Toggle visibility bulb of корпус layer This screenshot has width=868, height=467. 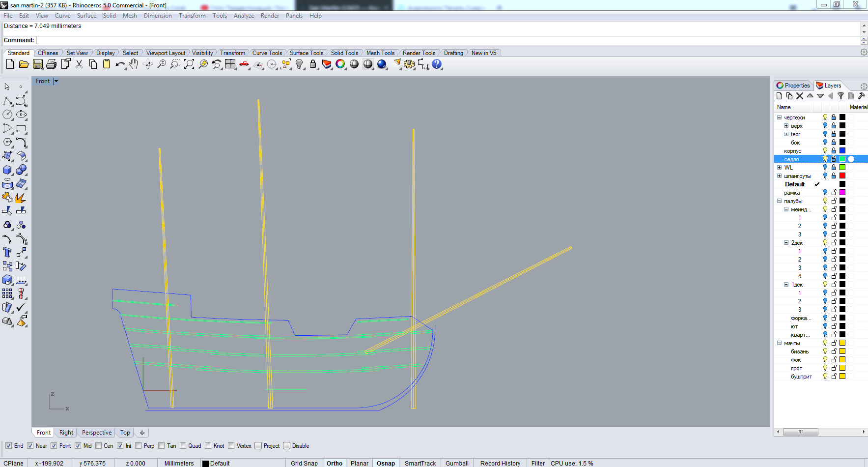pyautogui.click(x=825, y=151)
